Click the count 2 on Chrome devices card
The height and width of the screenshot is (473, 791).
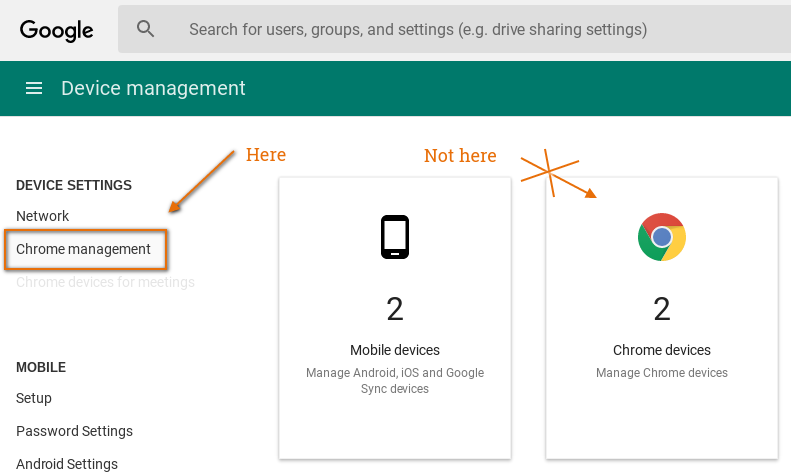click(x=661, y=309)
